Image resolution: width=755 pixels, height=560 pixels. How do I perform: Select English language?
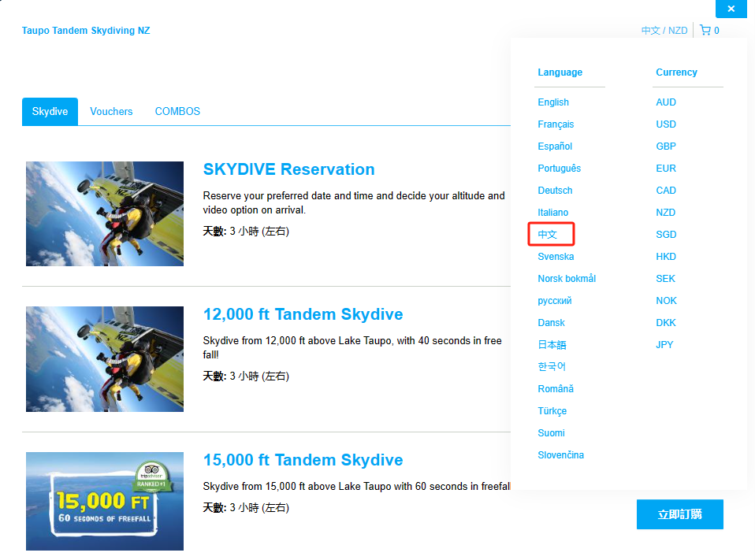(x=553, y=102)
